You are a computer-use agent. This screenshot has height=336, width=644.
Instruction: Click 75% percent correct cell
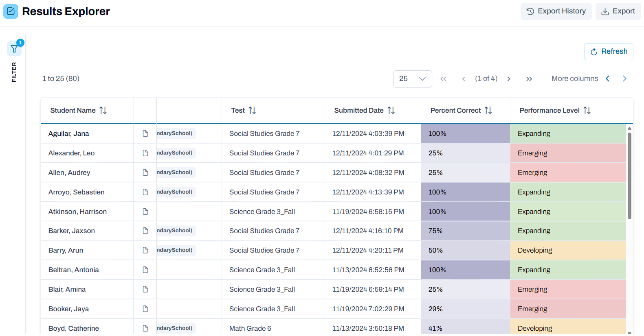466,231
